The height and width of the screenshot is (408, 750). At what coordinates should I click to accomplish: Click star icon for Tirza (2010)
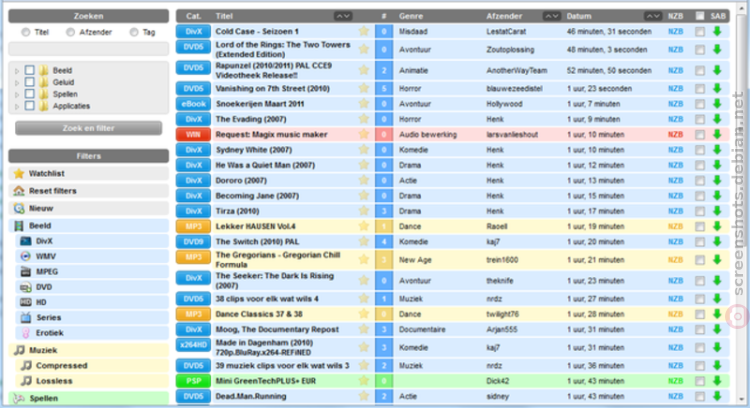click(364, 211)
